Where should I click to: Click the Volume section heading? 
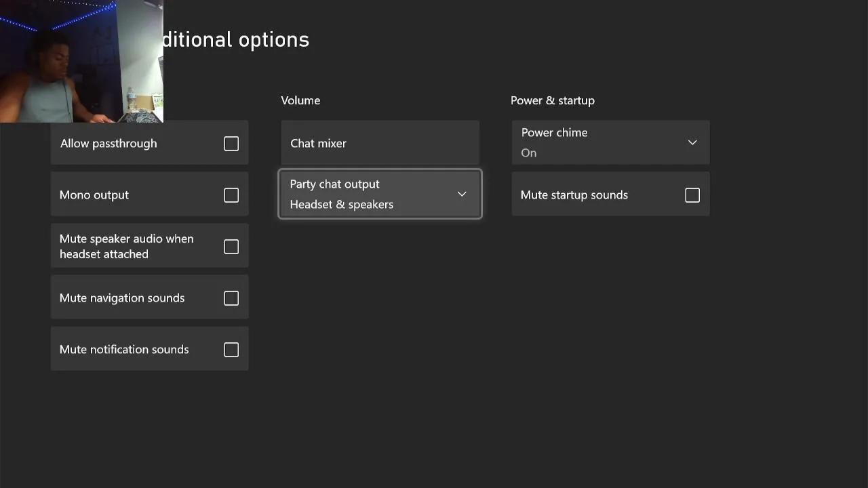[300, 100]
